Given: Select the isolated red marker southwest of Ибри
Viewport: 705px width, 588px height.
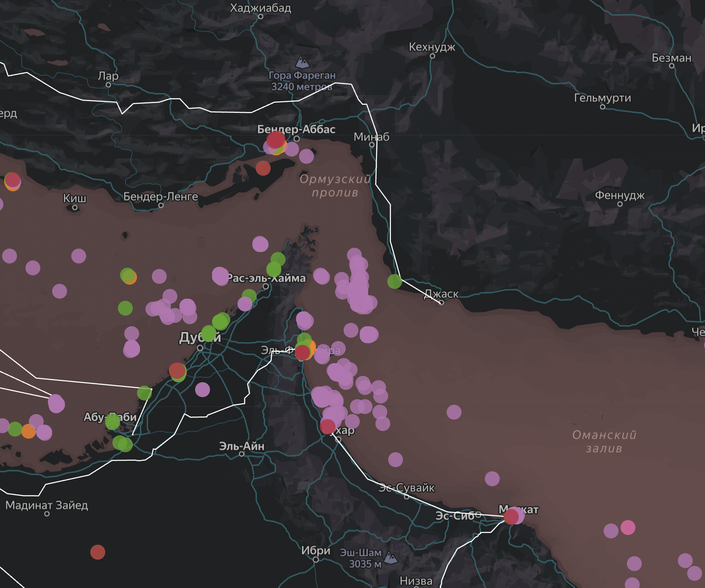Looking at the screenshot, I should (98, 552).
